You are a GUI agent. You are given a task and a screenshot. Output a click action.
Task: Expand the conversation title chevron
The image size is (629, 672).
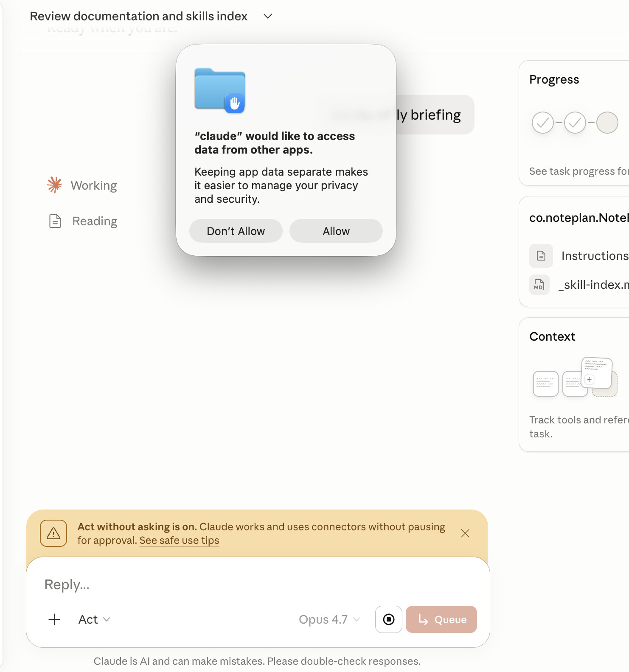tap(268, 16)
